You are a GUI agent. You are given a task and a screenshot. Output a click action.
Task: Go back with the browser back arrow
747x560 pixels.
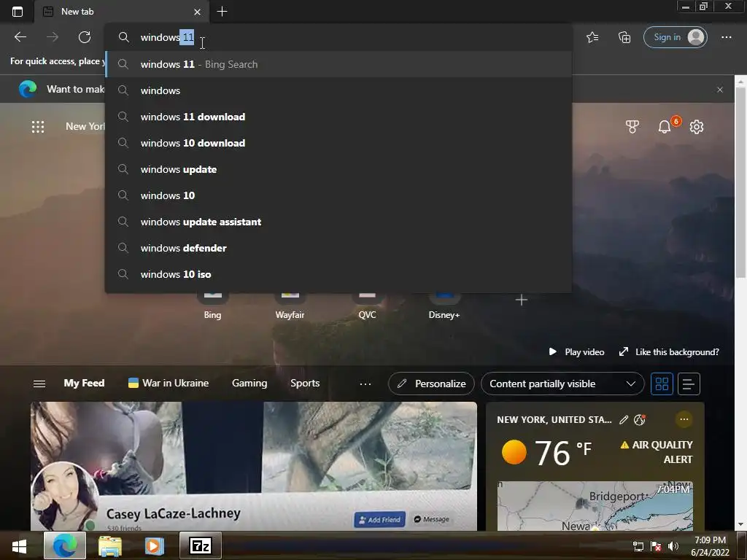20,37
